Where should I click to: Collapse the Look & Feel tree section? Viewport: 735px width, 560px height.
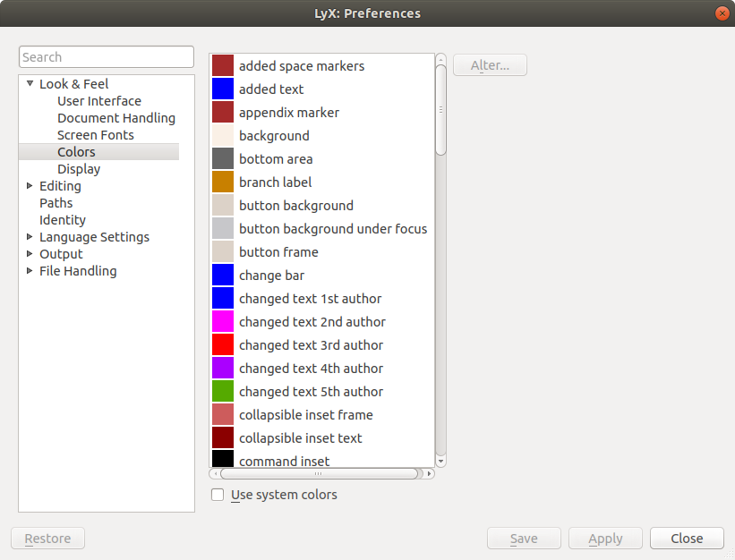click(30, 84)
